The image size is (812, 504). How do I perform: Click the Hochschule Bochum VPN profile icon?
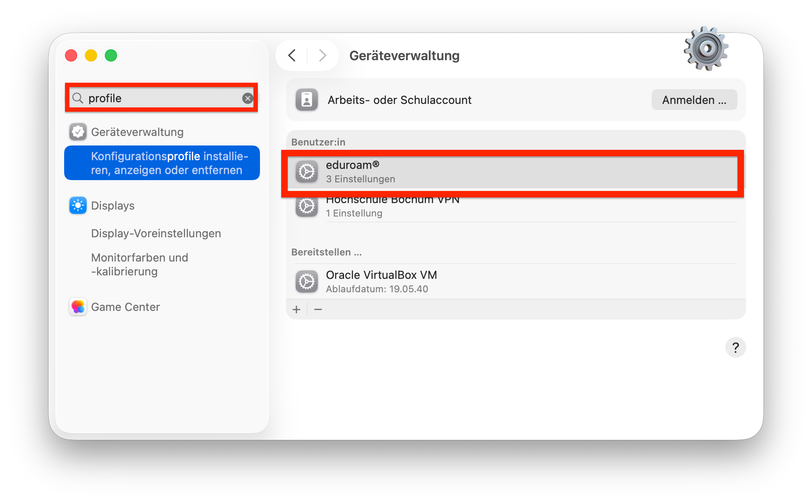coord(307,207)
